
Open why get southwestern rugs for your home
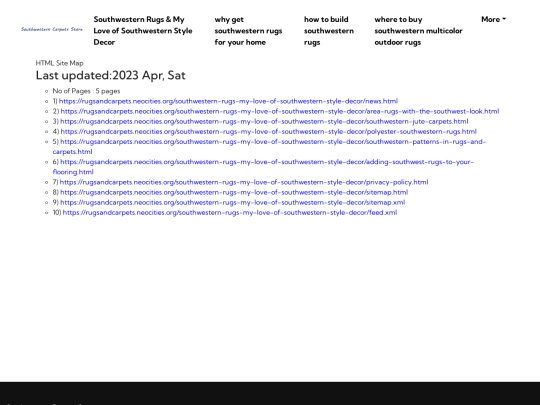248,31
